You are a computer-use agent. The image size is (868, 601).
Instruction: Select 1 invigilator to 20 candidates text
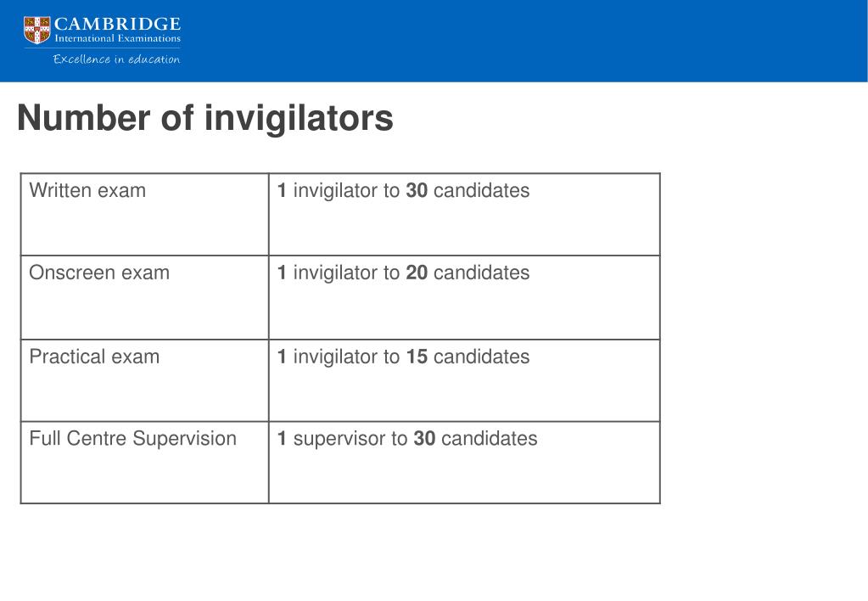click(403, 272)
